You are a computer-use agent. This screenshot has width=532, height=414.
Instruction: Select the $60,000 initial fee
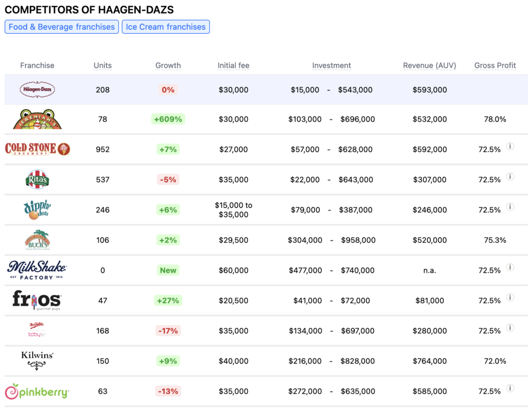233,270
